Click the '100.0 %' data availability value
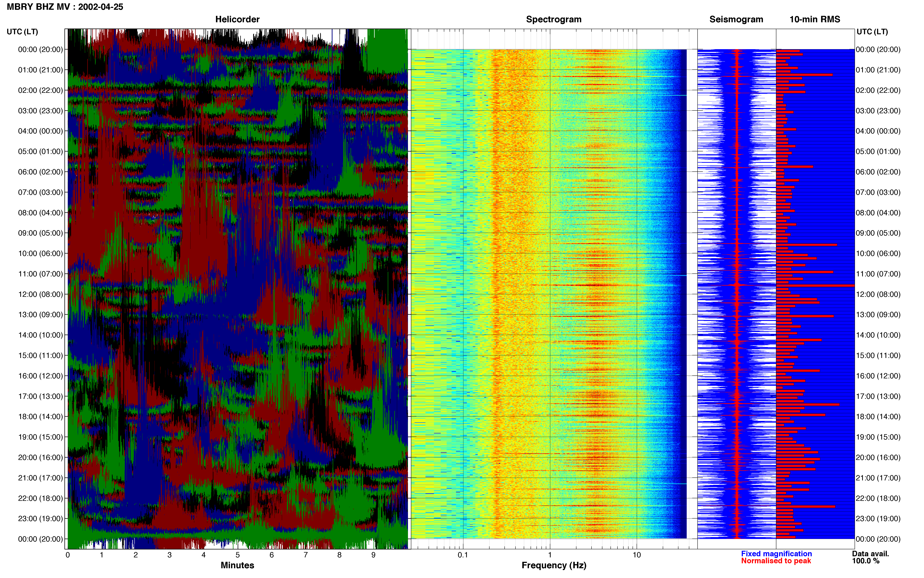 pos(865,561)
